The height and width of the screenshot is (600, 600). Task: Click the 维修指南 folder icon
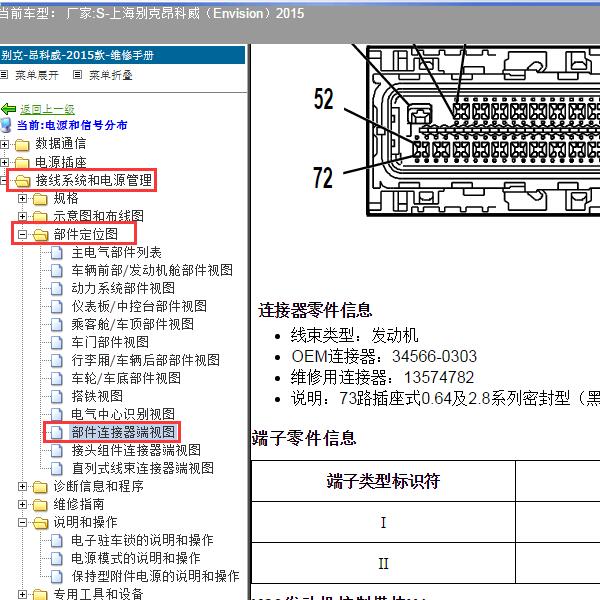tap(40, 505)
